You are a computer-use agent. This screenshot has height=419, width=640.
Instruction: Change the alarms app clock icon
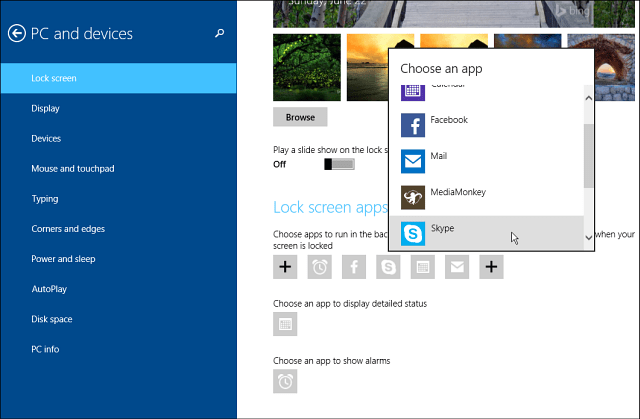(x=285, y=381)
